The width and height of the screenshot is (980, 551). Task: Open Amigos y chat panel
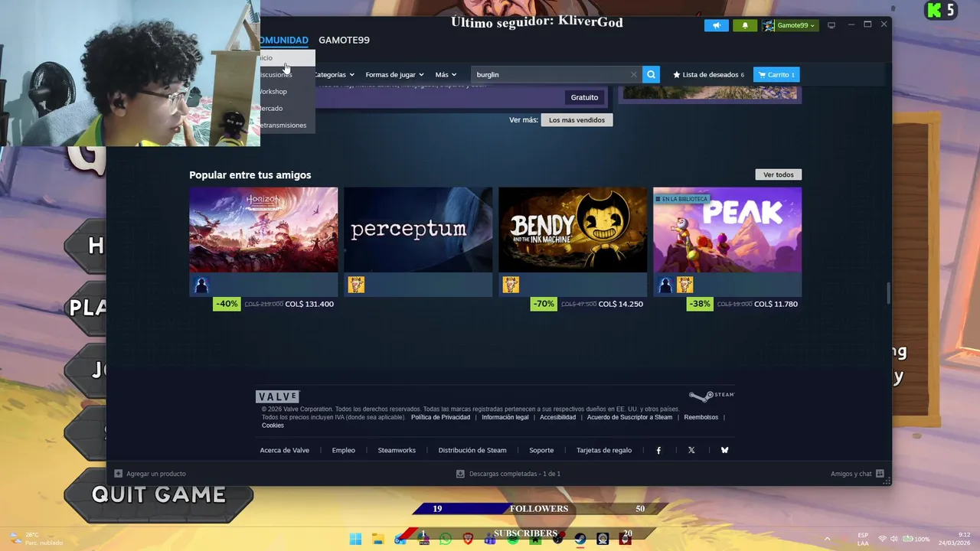857,474
